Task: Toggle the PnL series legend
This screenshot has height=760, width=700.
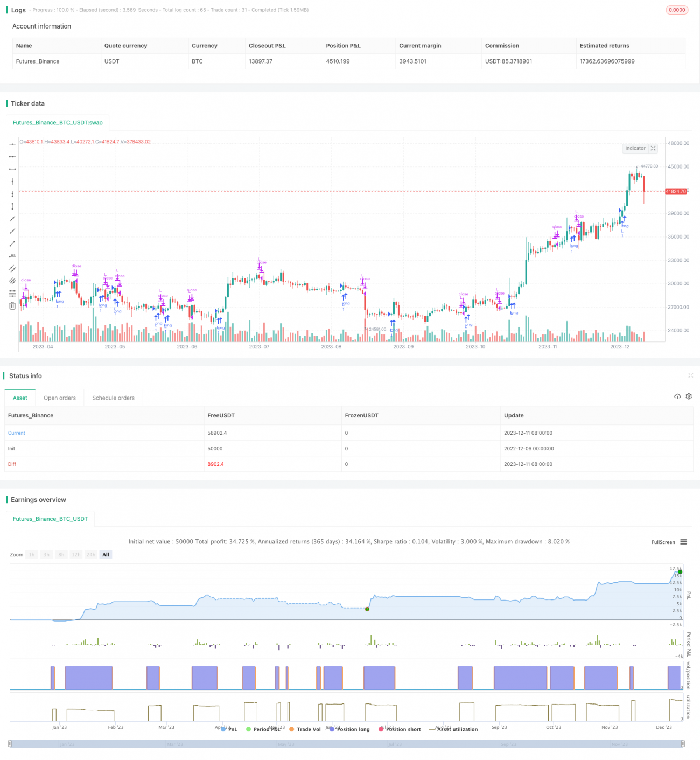Action: pyautogui.click(x=229, y=729)
